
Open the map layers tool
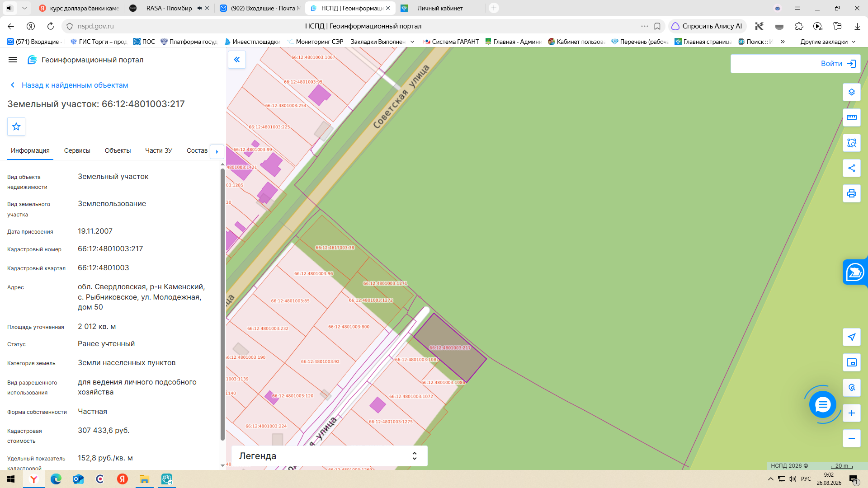coord(851,92)
